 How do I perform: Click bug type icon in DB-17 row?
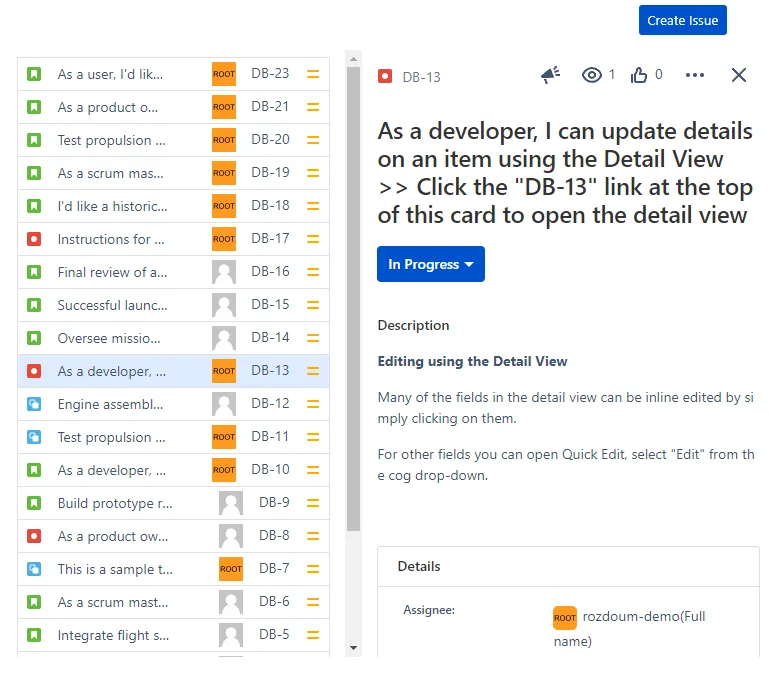click(x=34, y=239)
